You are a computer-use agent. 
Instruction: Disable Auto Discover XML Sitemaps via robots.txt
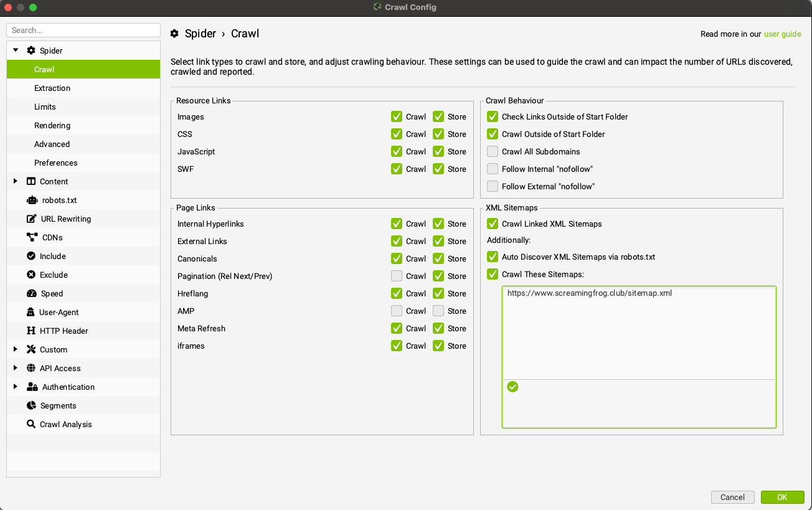click(493, 257)
